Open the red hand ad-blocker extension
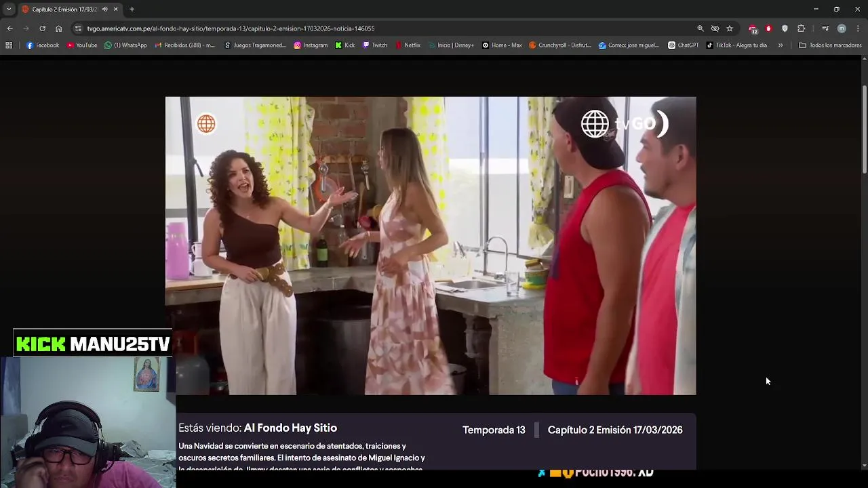This screenshot has height=488, width=868. 768,28
